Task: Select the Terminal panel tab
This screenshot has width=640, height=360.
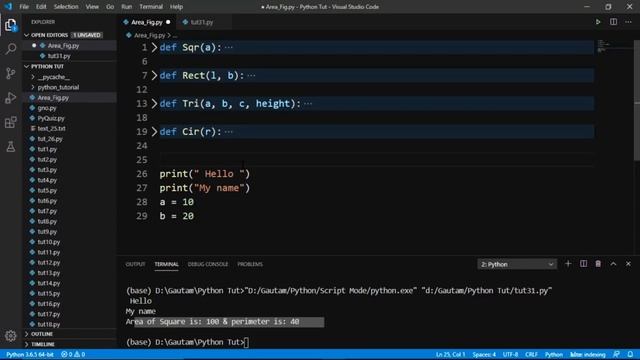Action: coord(166,264)
